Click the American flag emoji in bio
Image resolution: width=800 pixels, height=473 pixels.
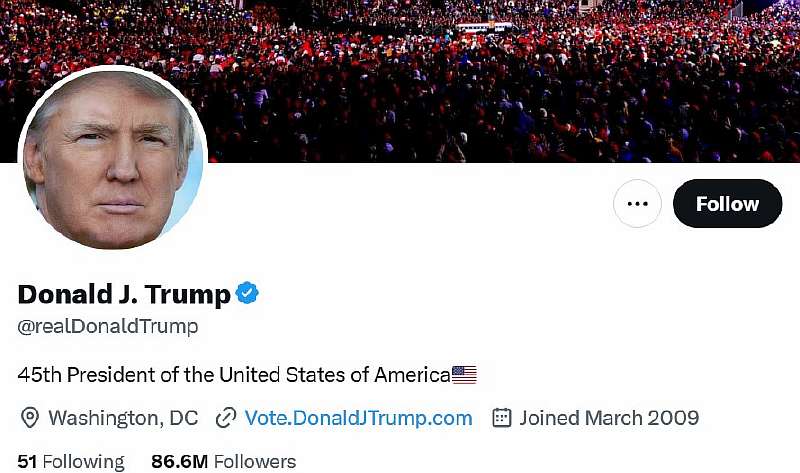click(x=464, y=375)
